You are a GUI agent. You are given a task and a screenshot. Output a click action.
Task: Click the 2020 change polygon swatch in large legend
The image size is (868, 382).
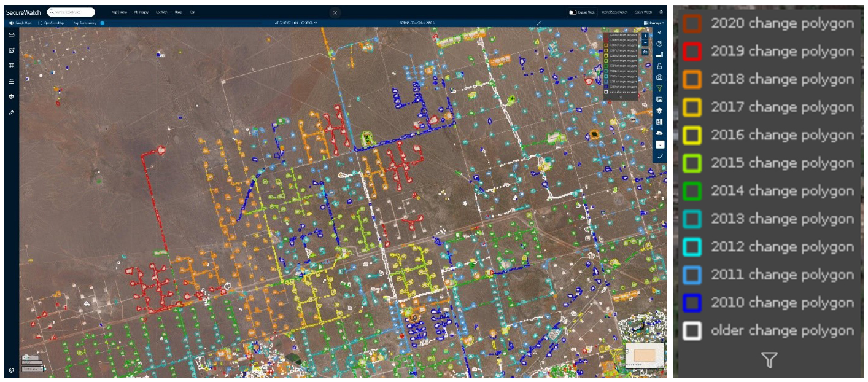[x=692, y=23]
